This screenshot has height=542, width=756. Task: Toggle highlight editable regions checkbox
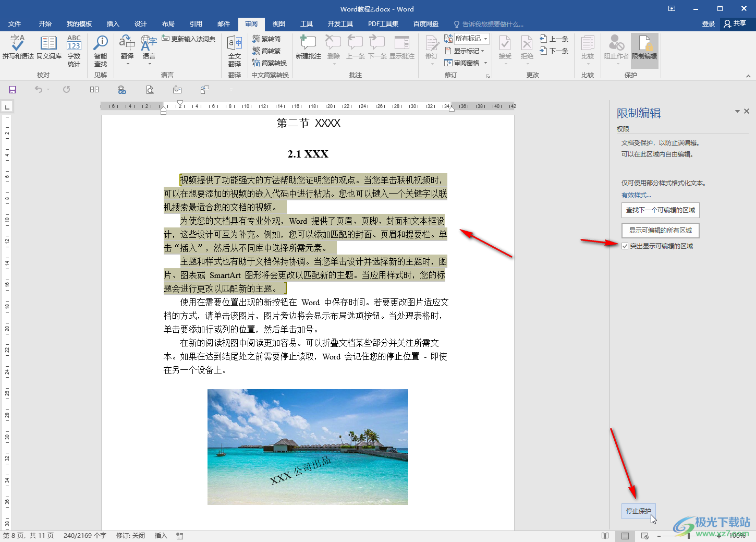[625, 246]
